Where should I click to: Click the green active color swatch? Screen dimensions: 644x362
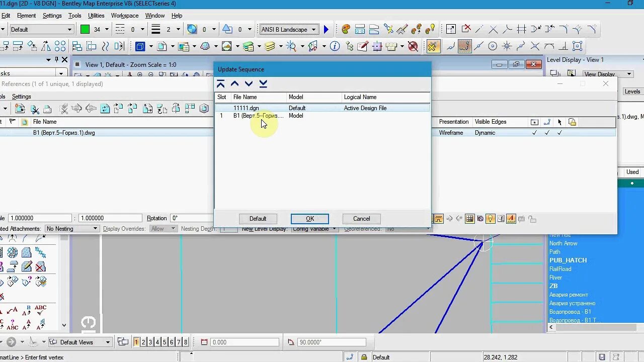click(x=85, y=30)
